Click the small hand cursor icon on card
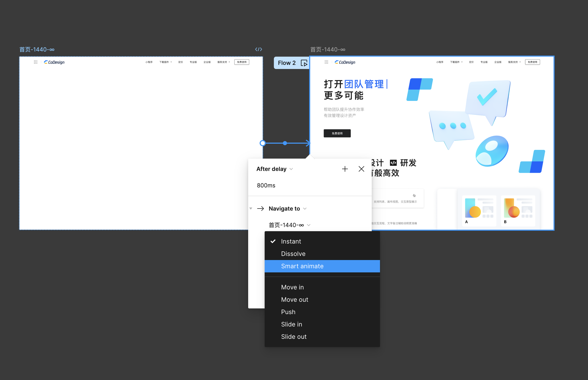Screen dimensions: 588x380 (414, 196)
